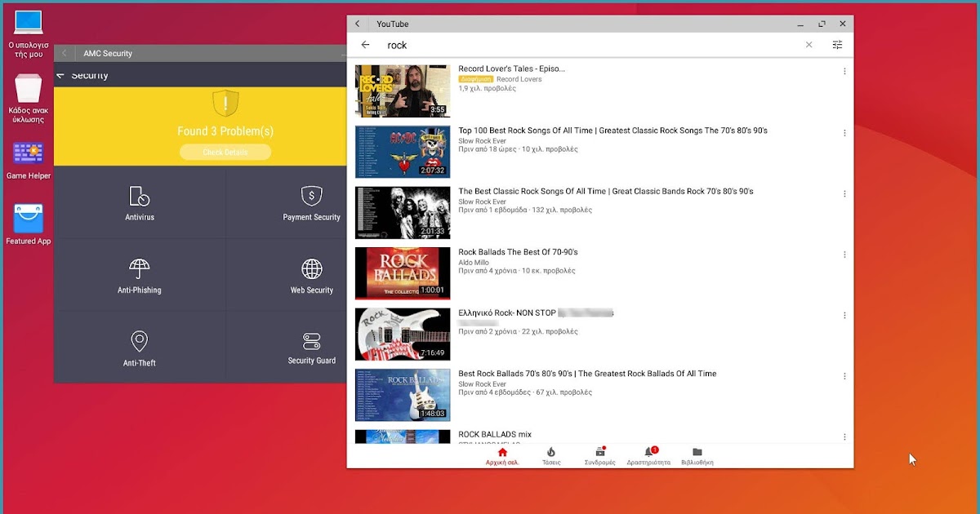Go back from the YouTube search results
The image size is (980, 514).
(x=365, y=45)
